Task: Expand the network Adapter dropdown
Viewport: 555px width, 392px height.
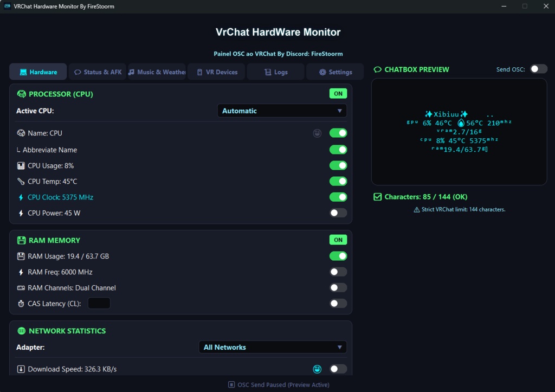Action: pyautogui.click(x=273, y=347)
